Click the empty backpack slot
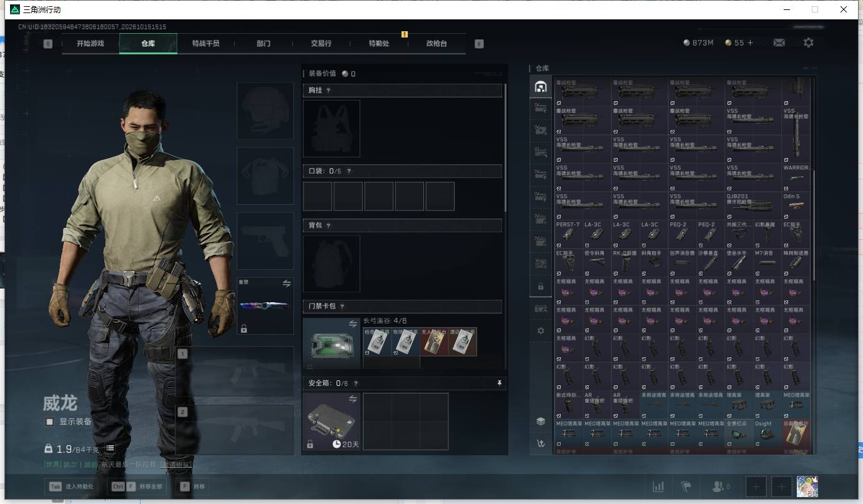The height and width of the screenshot is (504, 863). tap(332, 264)
